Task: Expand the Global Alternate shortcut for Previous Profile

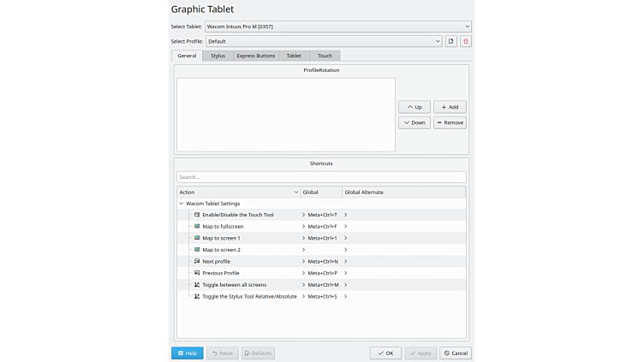Action: point(345,273)
